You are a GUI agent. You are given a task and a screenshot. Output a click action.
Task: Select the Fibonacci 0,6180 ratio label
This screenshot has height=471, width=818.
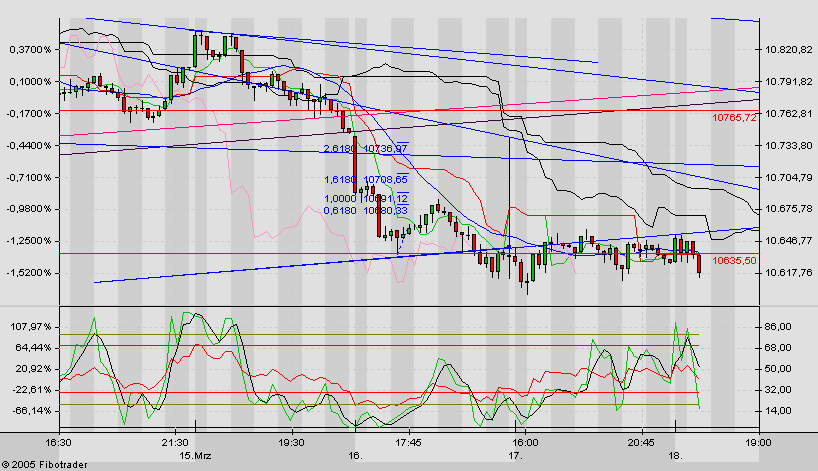click(340, 211)
